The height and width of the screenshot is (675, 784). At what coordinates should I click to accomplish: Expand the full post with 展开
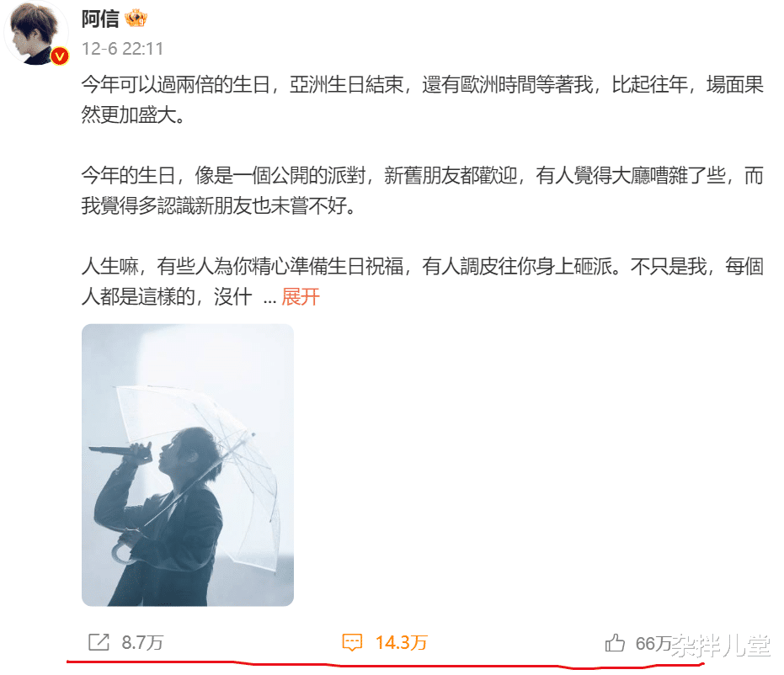[x=300, y=297]
